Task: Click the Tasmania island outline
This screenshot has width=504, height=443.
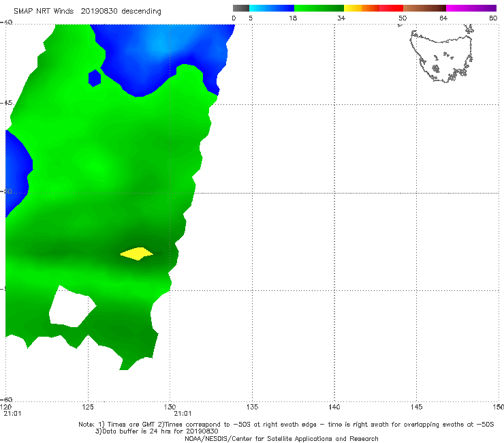Action: pyautogui.click(x=441, y=57)
